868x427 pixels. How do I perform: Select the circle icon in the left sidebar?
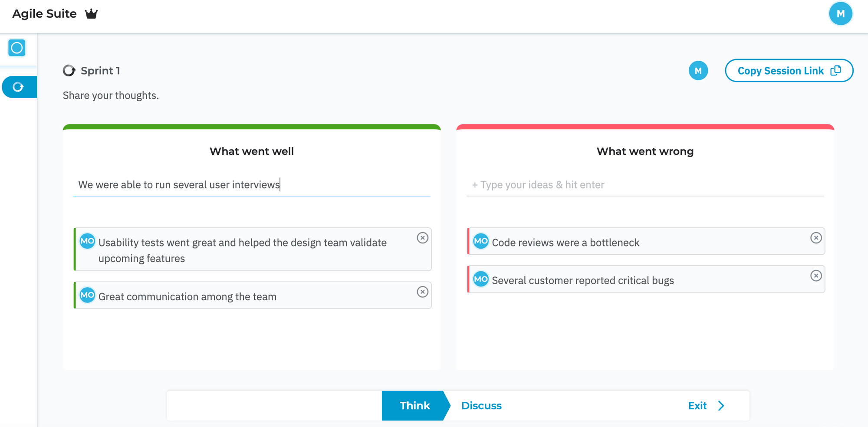click(17, 48)
